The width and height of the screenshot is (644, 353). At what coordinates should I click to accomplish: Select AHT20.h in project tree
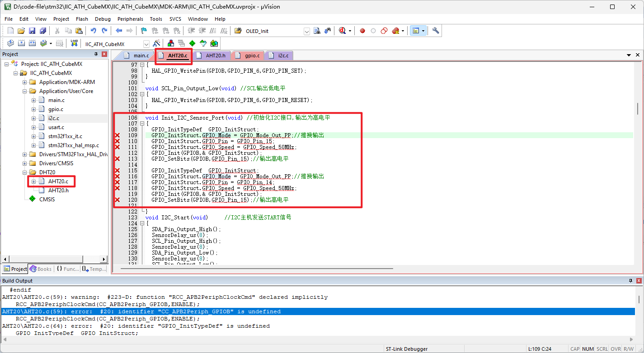[x=58, y=190]
